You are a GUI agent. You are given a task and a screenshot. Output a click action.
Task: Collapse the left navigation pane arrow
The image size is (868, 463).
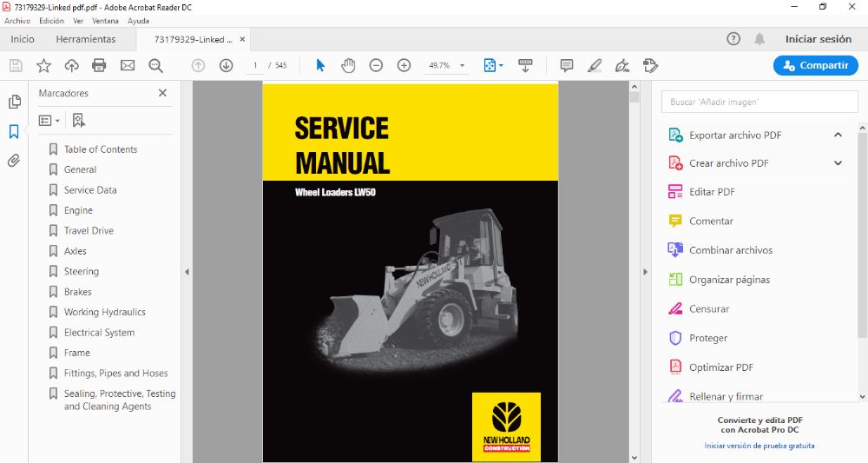187,272
